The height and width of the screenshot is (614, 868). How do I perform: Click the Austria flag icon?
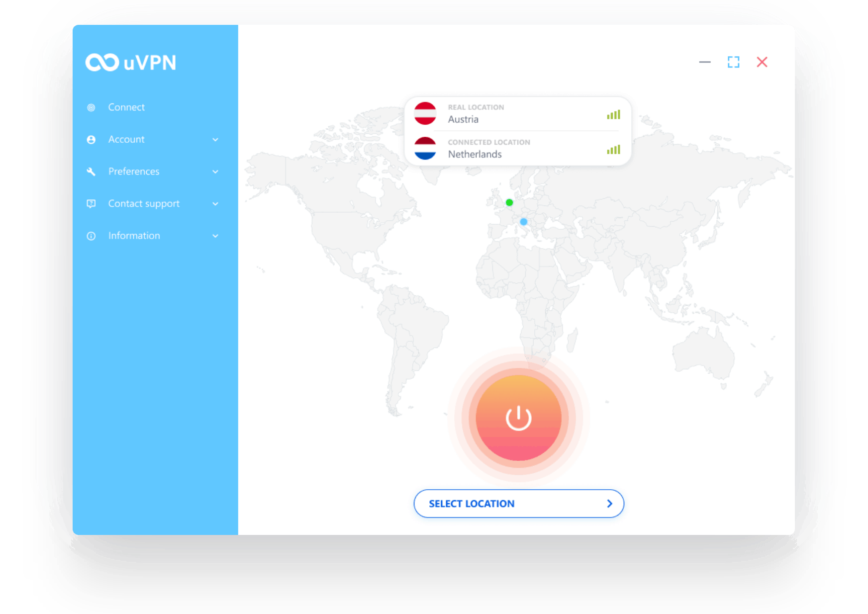[425, 113]
